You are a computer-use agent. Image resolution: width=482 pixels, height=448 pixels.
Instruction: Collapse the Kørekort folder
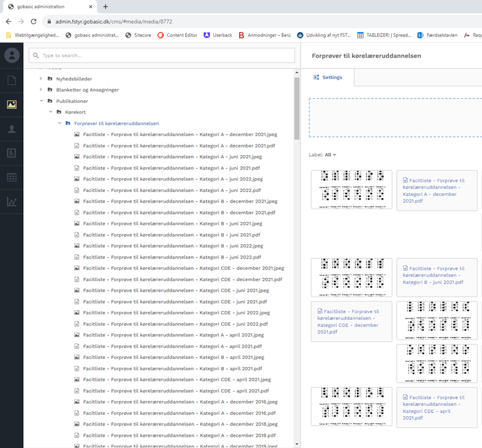50,112
